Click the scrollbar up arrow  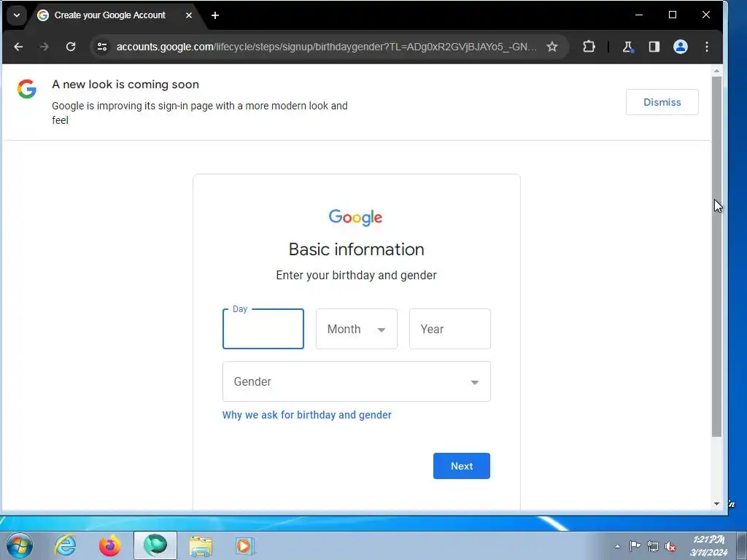(x=716, y=71)
